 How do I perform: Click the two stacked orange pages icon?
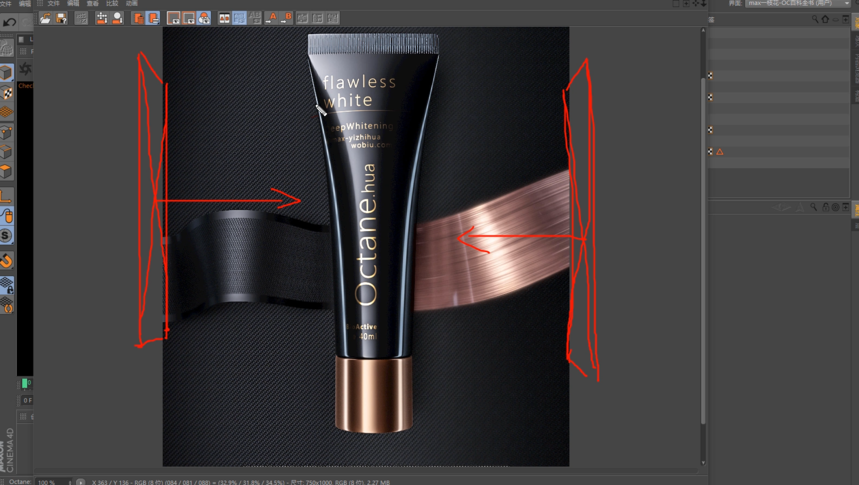(138, 18)
